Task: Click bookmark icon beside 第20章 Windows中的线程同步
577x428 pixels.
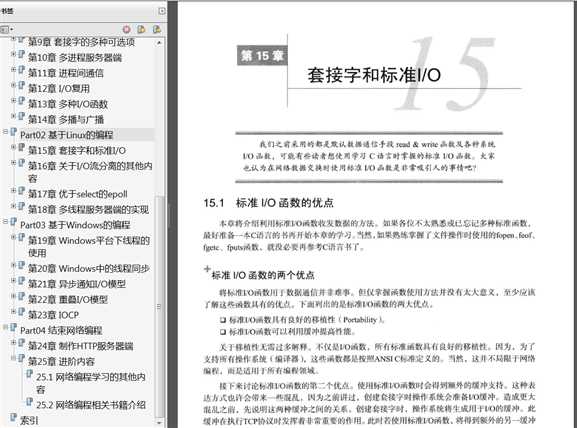Action: [21, 266]
